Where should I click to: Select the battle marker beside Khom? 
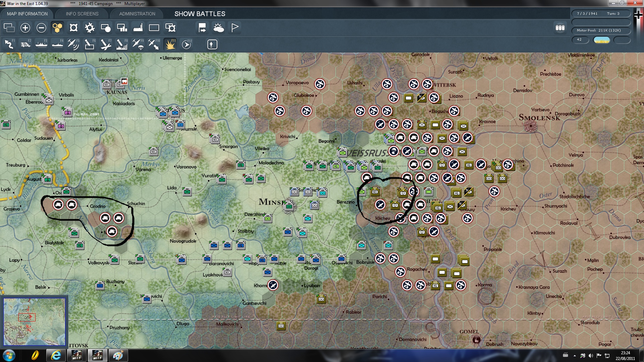tap(273, 285)
